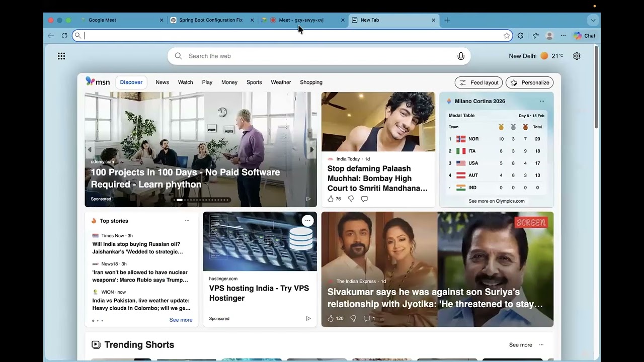Open the browser profile avatar
The height and width of the screenshot is (362, 644).
pos(549,36)
